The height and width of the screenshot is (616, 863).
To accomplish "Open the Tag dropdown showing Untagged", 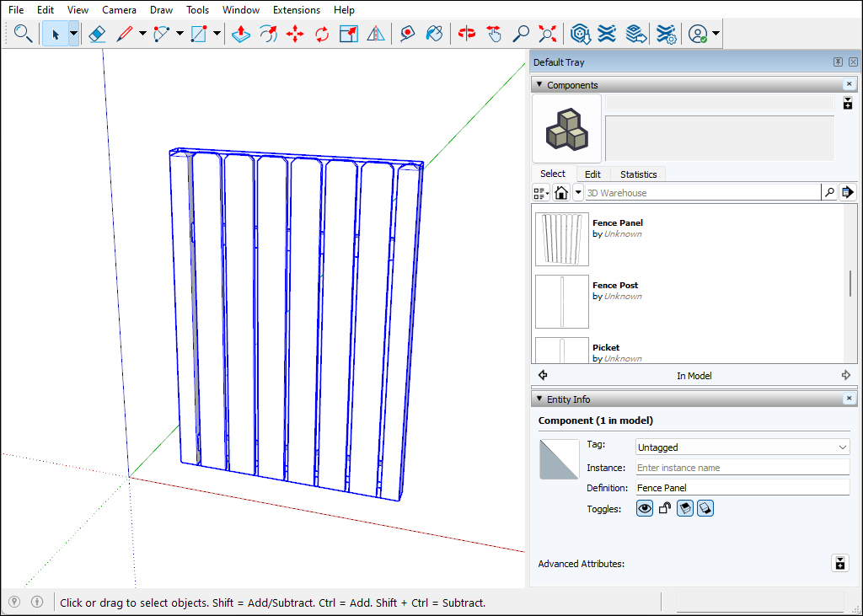I will [742, 447].
